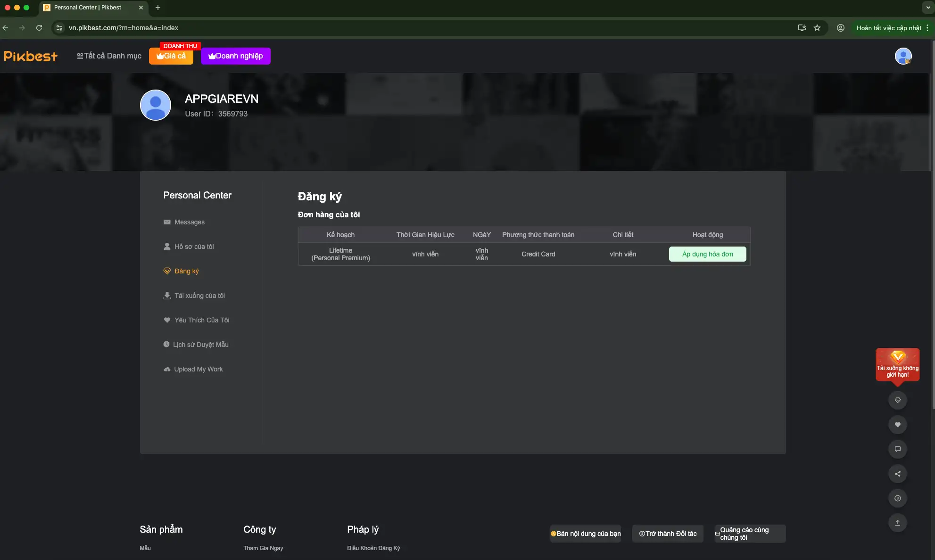
Task: Click the heart favorites floating icon
Action: [897, 425]
